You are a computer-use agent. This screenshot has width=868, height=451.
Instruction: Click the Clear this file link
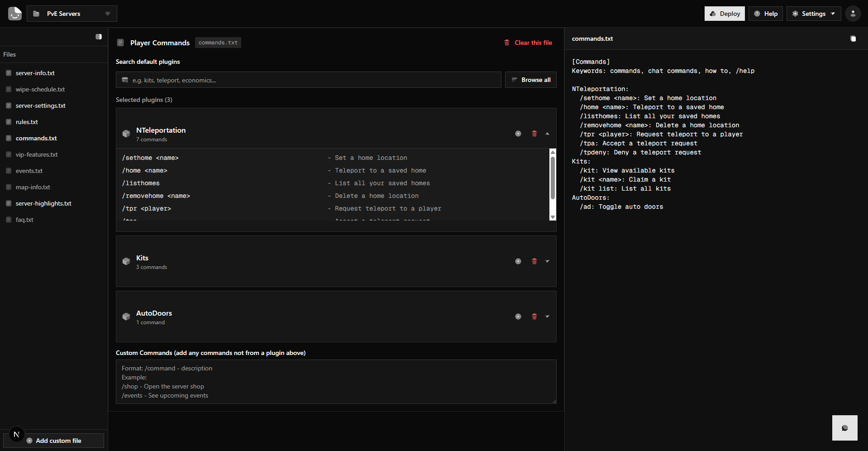528,43
